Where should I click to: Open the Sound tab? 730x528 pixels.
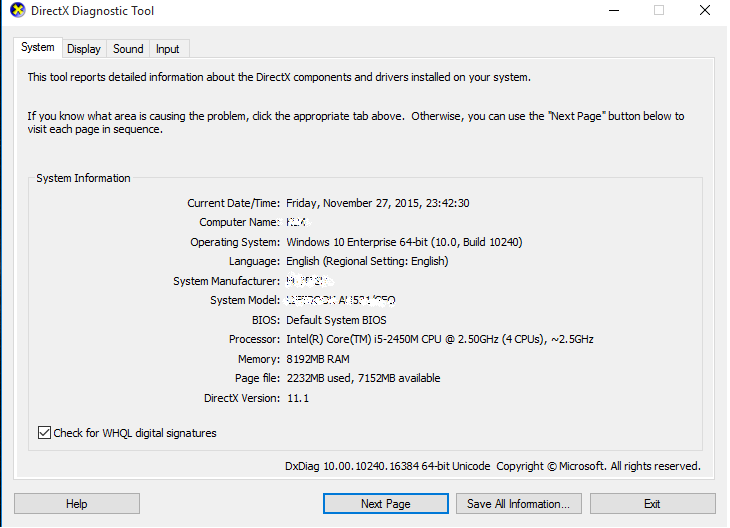point(128,49)
